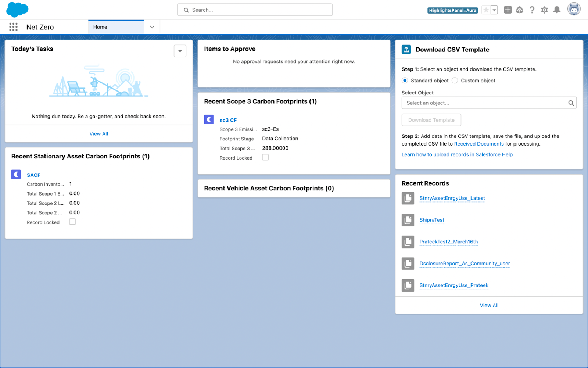Open the notifications bell
Screen dimensions: 588x368
pos(557,10)
